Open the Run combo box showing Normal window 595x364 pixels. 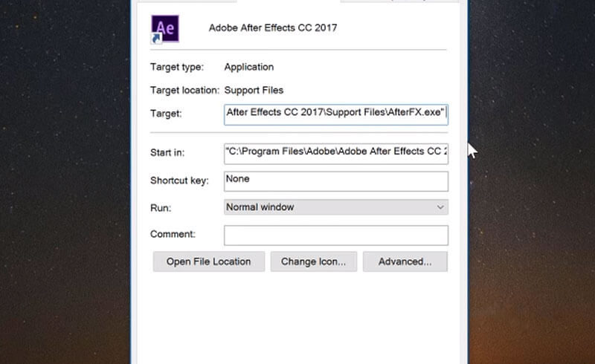(x=336, y=207)
